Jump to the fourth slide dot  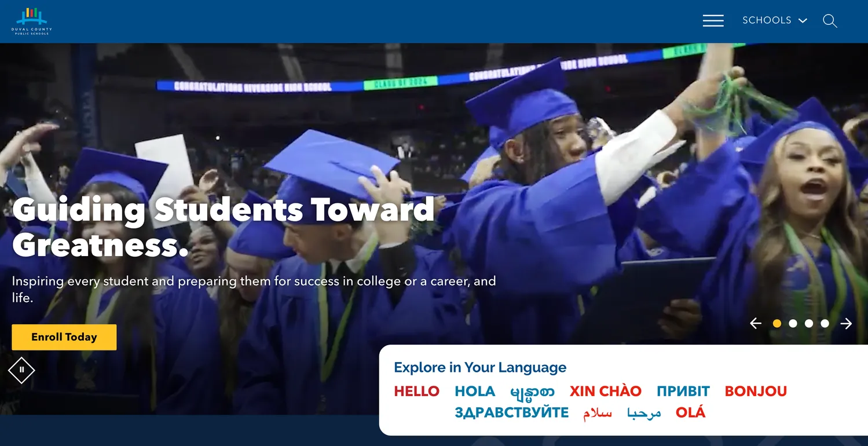(x=825, y=323)
